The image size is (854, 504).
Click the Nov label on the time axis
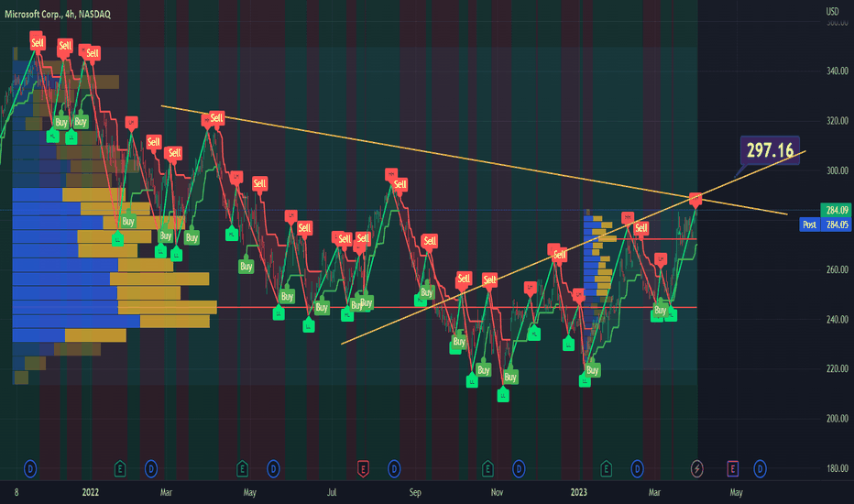tap(497, 493)
